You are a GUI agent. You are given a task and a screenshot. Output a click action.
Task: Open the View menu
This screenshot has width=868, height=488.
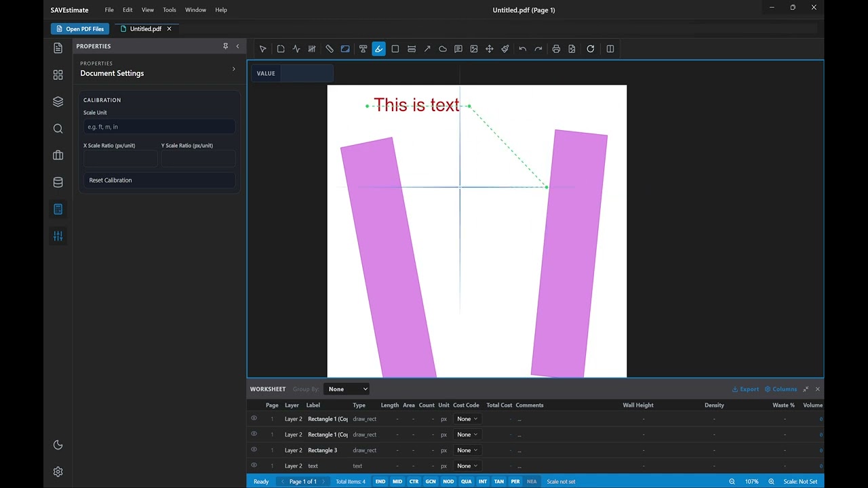(x=148, y=10)
